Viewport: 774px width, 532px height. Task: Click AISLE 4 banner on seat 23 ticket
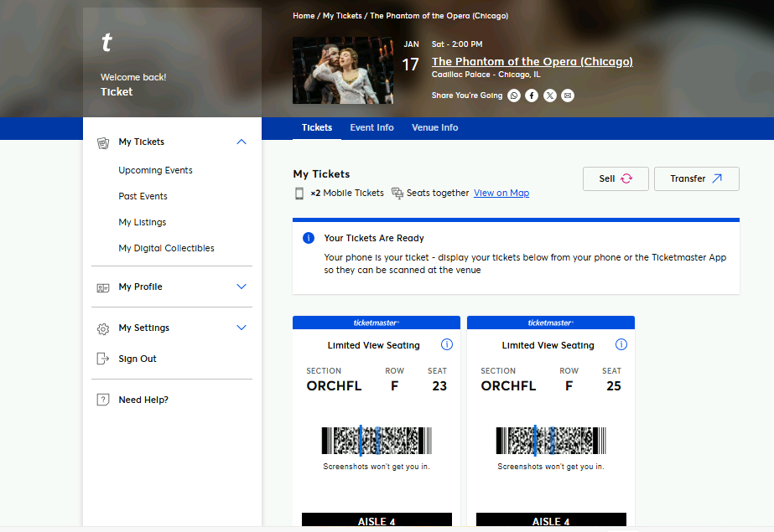(377, 519)
